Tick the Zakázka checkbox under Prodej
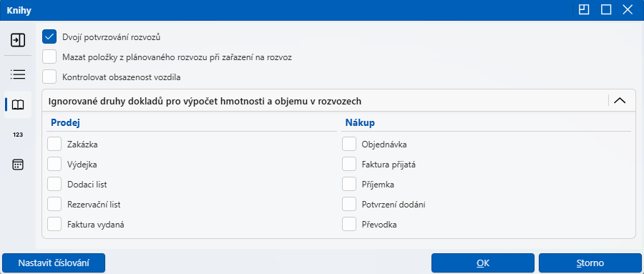The width and height of the screenshot is (644, 274). [x=54, y=145]
